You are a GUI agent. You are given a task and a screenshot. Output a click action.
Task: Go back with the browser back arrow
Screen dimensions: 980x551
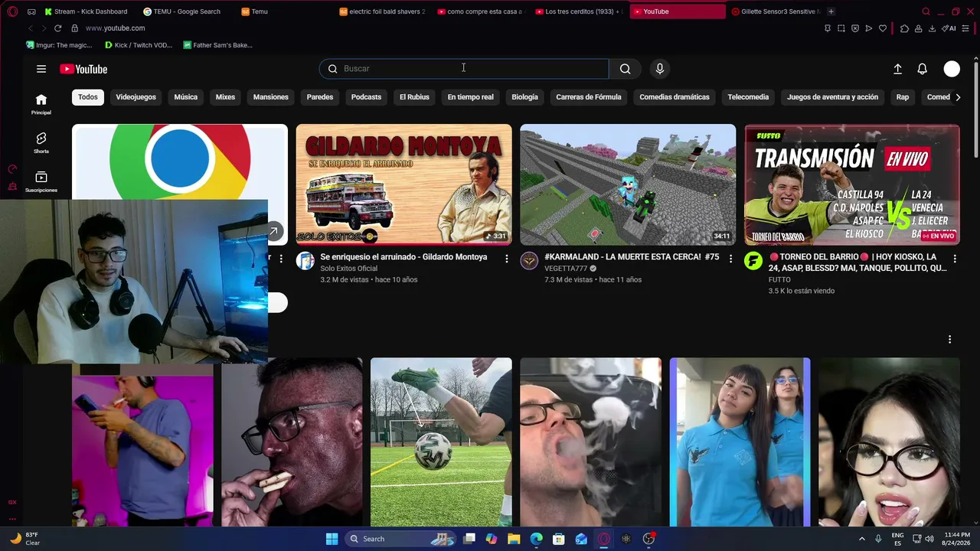pos(31,28)
